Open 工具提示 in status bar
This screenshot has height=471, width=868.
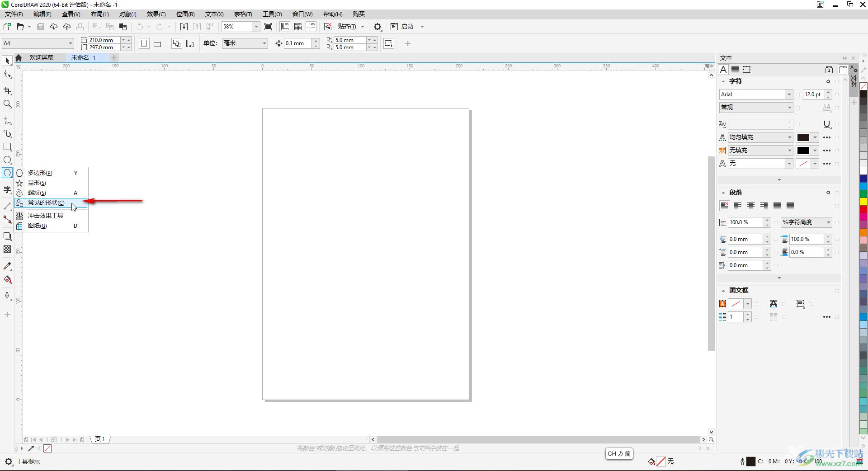tap(28, 462)
